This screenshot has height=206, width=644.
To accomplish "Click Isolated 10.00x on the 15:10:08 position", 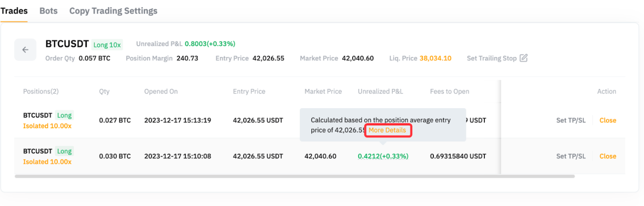I will click(47, 162).
